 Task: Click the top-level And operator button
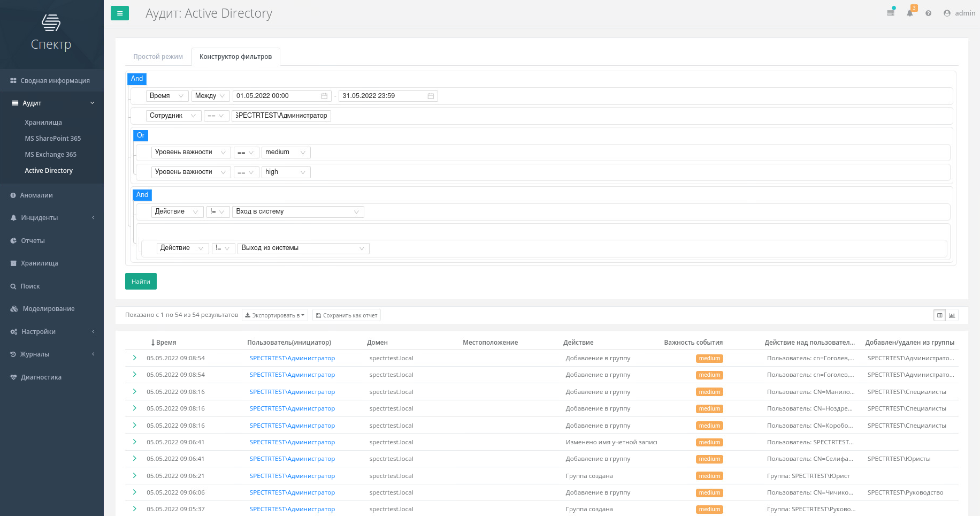click(137, 79)
